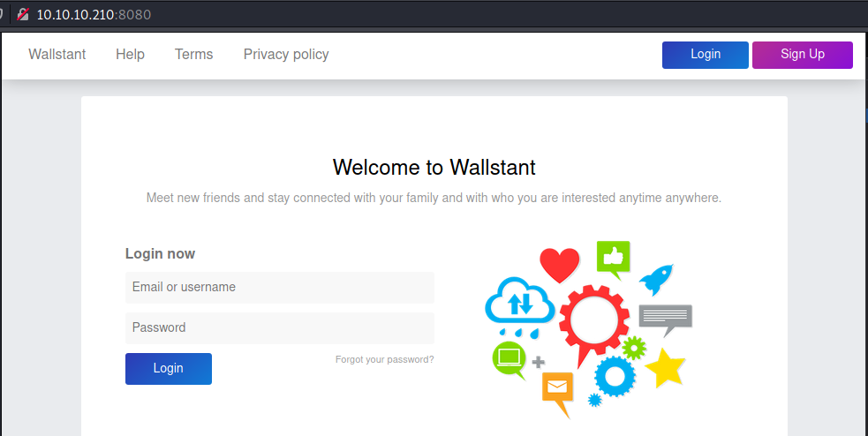
Task: Click the blue rocket icon
Action: coord(656,279)
